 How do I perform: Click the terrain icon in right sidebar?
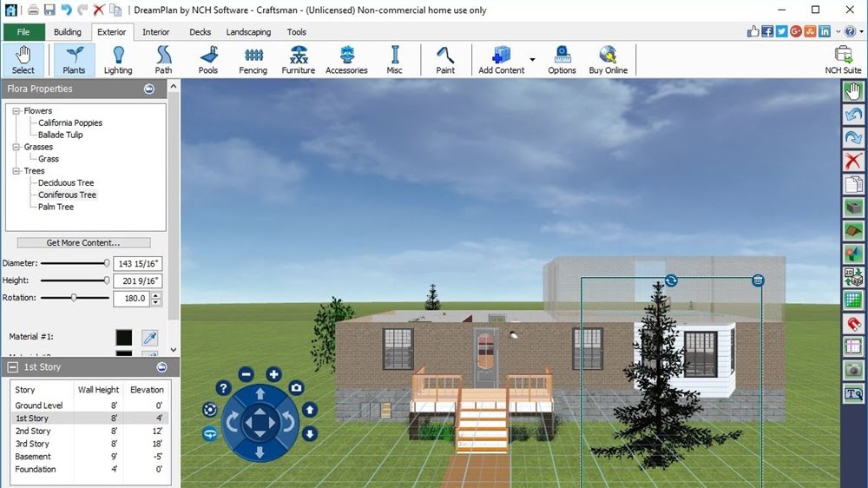click(853, 230)
